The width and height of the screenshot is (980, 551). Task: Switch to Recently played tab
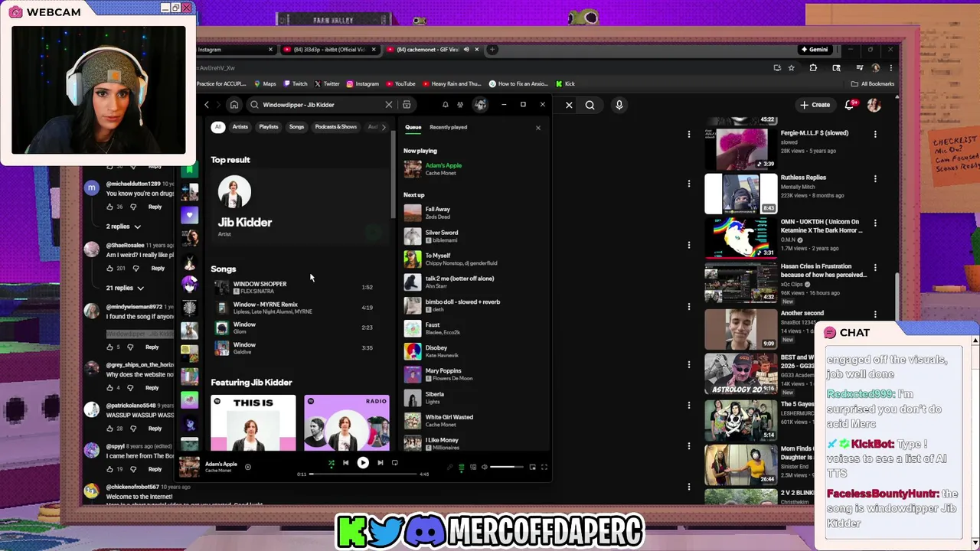[x=449, y=127]
